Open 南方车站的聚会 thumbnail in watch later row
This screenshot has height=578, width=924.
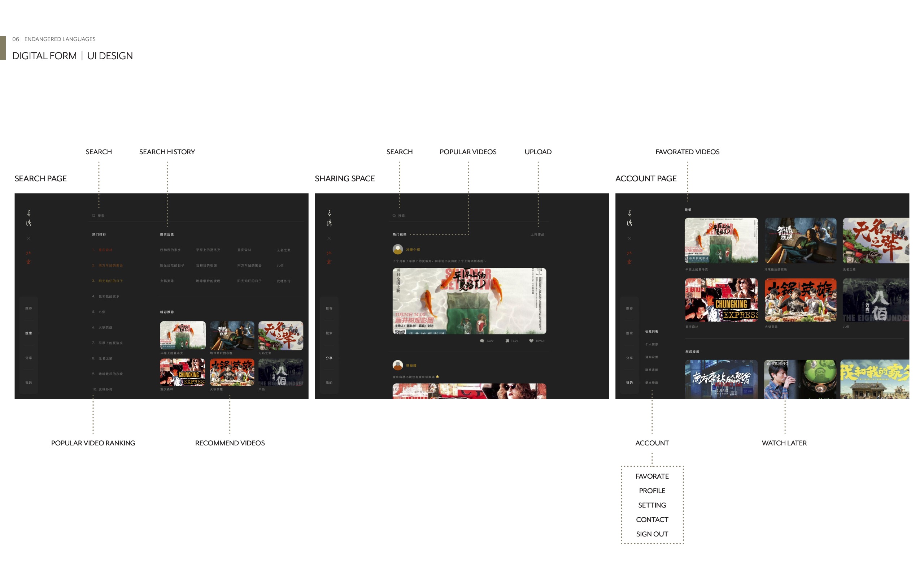coord(721,379)
